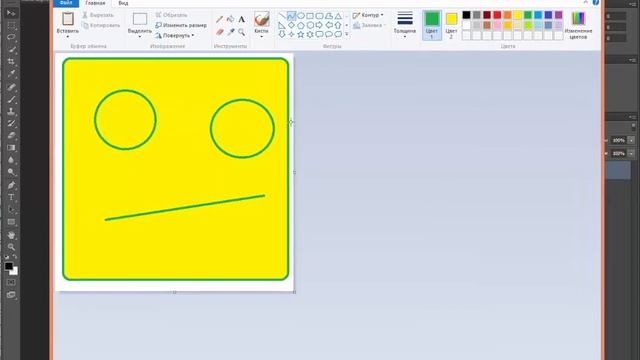
Task: Pick the red palette swatch
Action: pos(497,15)
